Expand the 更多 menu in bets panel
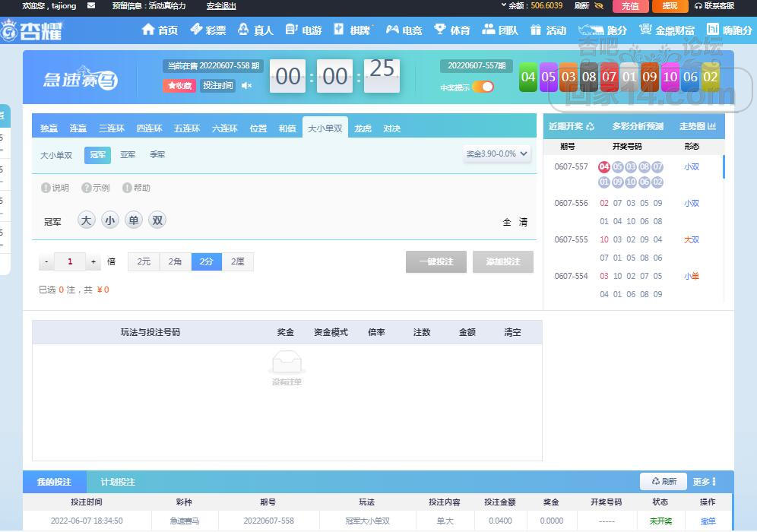The image size is (757, 532). click(x=705, y=482)
